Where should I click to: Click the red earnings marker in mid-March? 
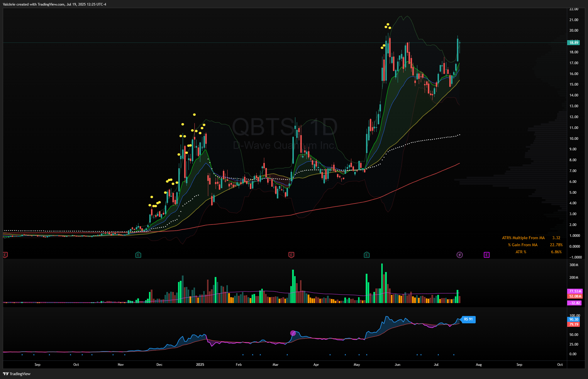291,255
